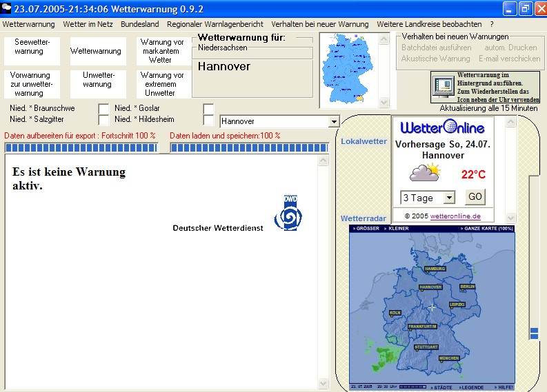
Task: Click the Unwetterwarnung button
Action: [x=97, y=80]
